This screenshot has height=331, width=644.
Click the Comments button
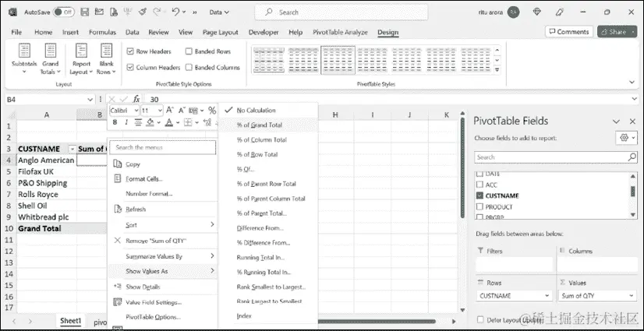point(569,32)
